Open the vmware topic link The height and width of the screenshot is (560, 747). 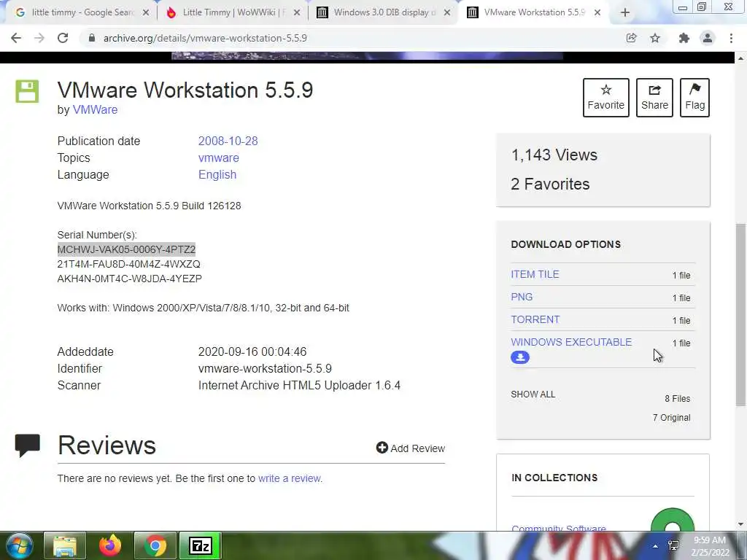click(219, 157)
